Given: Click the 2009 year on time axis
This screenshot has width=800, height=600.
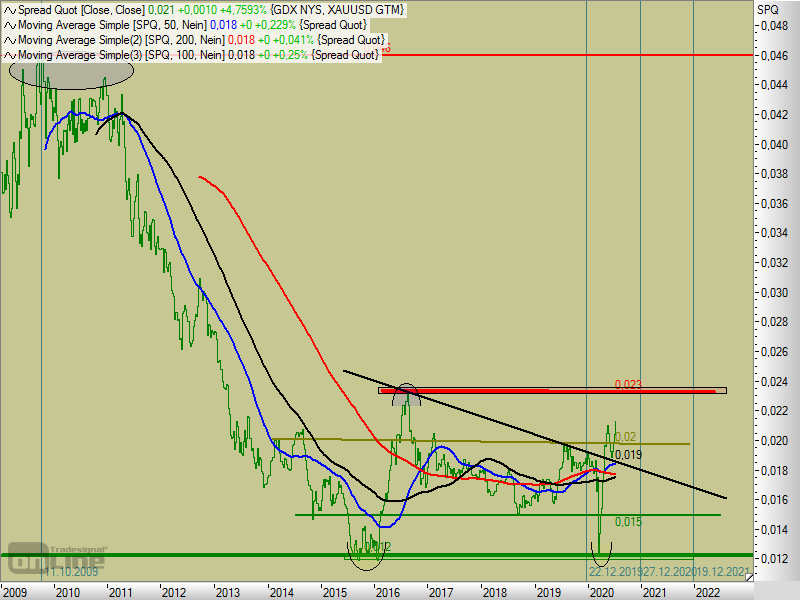Looking at the screenshot, I should (x=14, y=592).
